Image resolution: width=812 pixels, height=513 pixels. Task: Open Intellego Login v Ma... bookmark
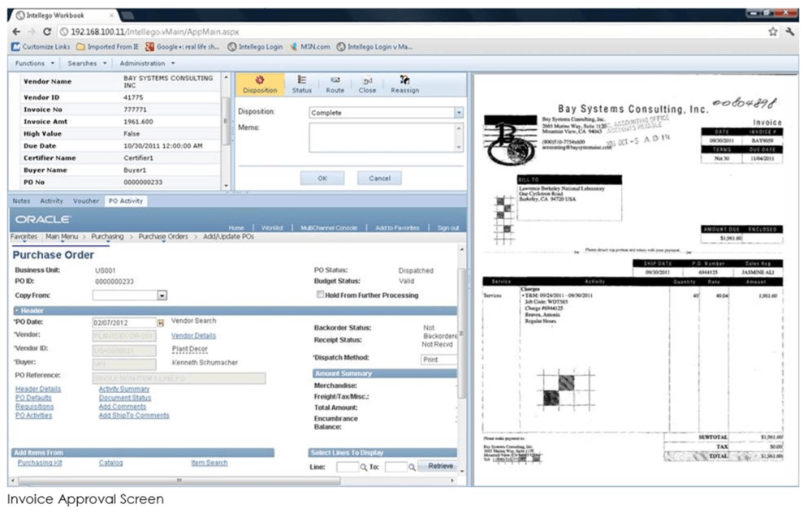374,46
